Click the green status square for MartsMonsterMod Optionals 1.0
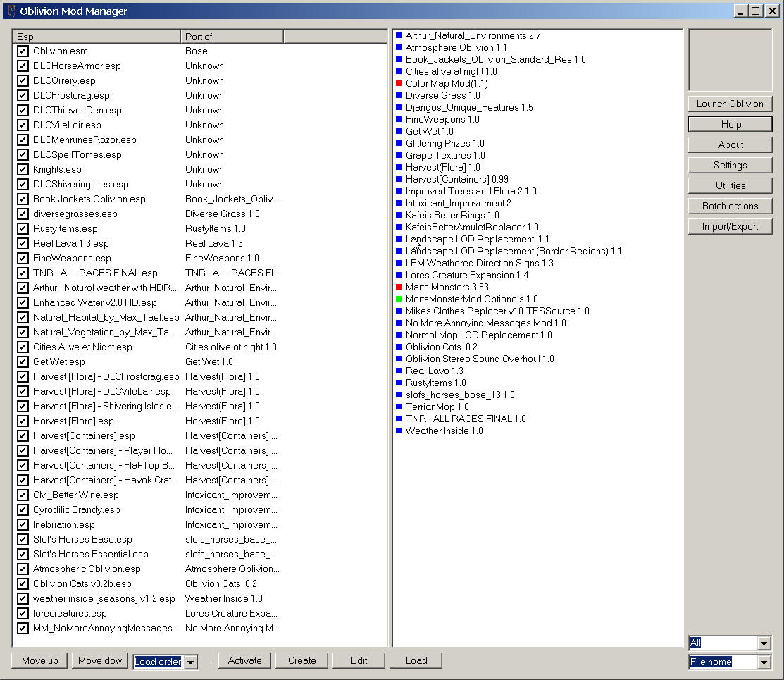The image size is (784, 680). click(399, 299)
